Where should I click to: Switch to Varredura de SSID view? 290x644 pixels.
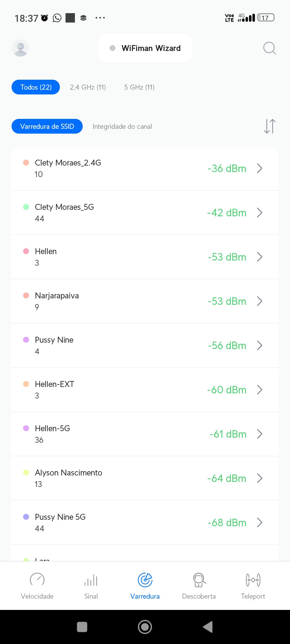click(47, 126)
